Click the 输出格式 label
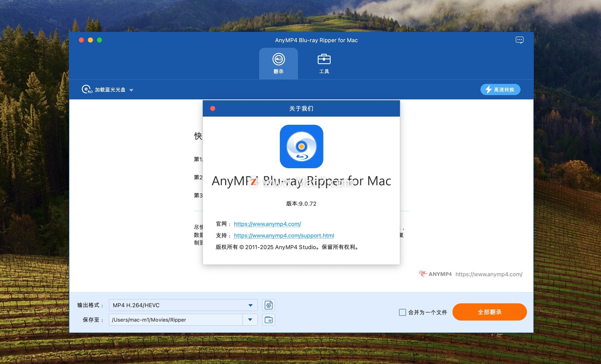 point(90,305)
